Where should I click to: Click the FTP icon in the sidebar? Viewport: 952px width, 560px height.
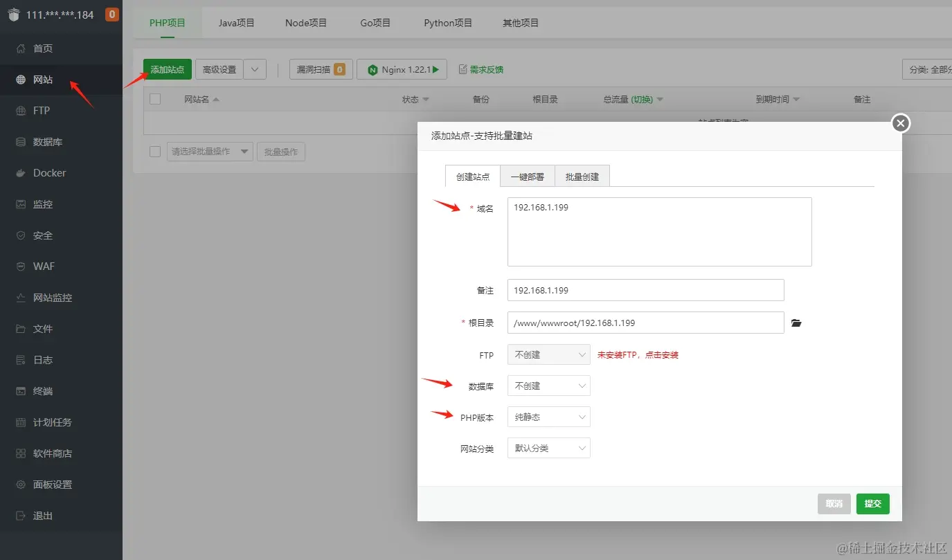(21, 111)
